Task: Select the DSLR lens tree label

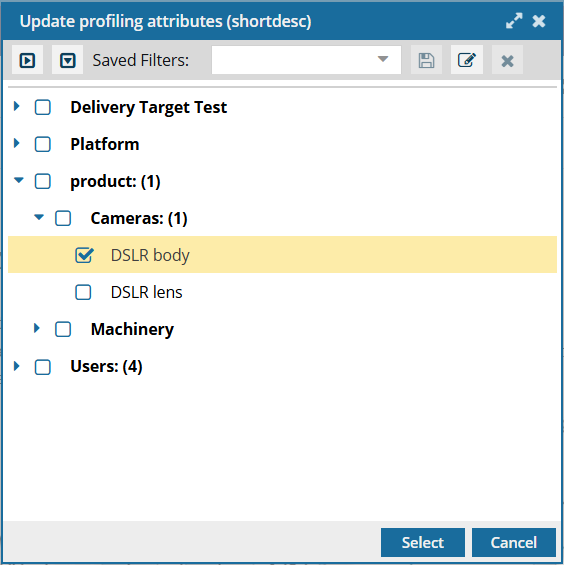Action: [x=146, y=292]
